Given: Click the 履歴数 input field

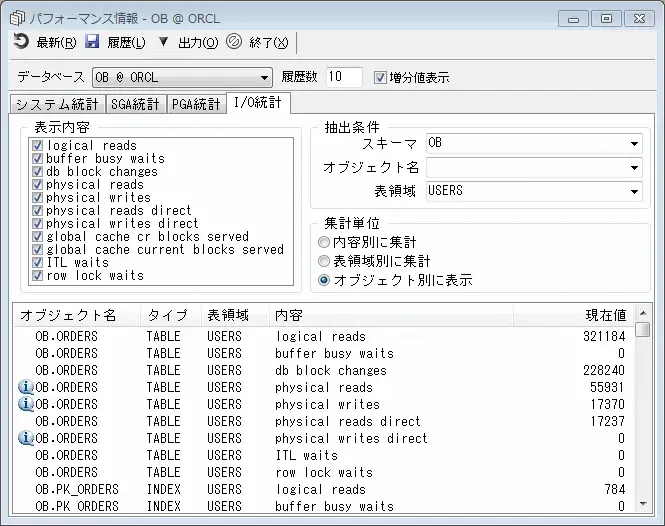Looking at the screenshot, I should click(x=344, y=78).
